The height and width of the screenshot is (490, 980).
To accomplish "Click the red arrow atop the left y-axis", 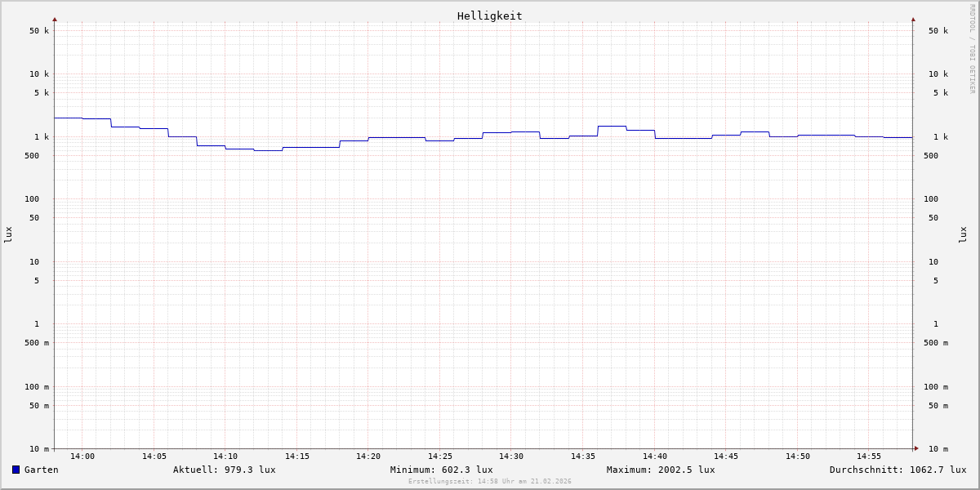I will (x=55, y=20).
